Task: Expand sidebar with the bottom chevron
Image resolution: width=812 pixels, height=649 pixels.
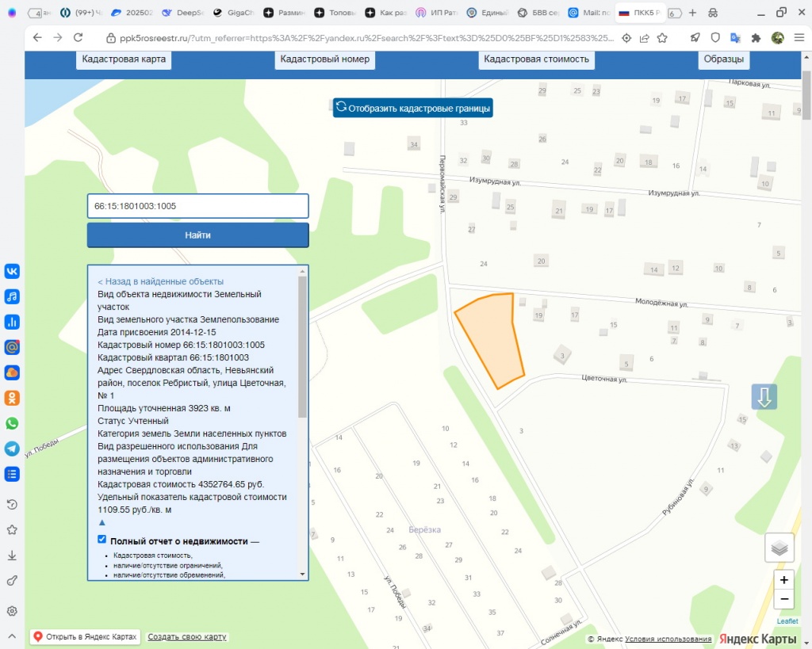Action: click(12, 636)
